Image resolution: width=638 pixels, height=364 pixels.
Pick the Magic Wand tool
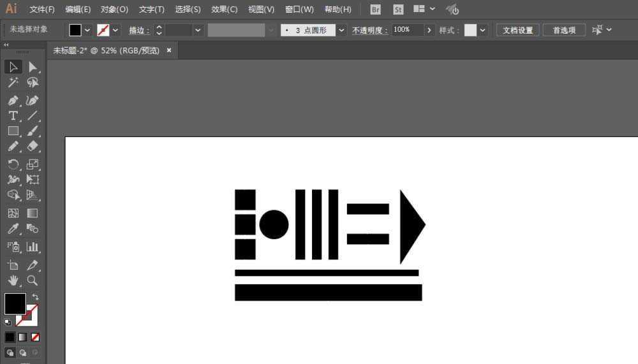[x=13, y=83]
